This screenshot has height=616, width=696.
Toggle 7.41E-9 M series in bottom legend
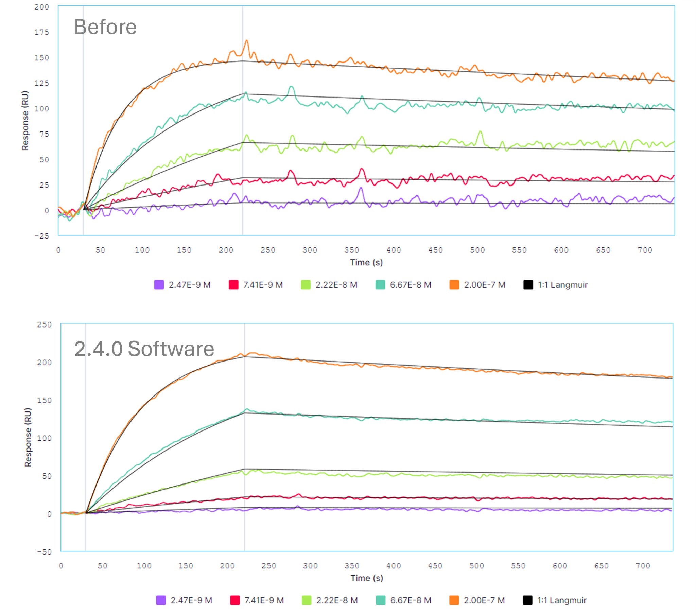[x=264, y=600]
